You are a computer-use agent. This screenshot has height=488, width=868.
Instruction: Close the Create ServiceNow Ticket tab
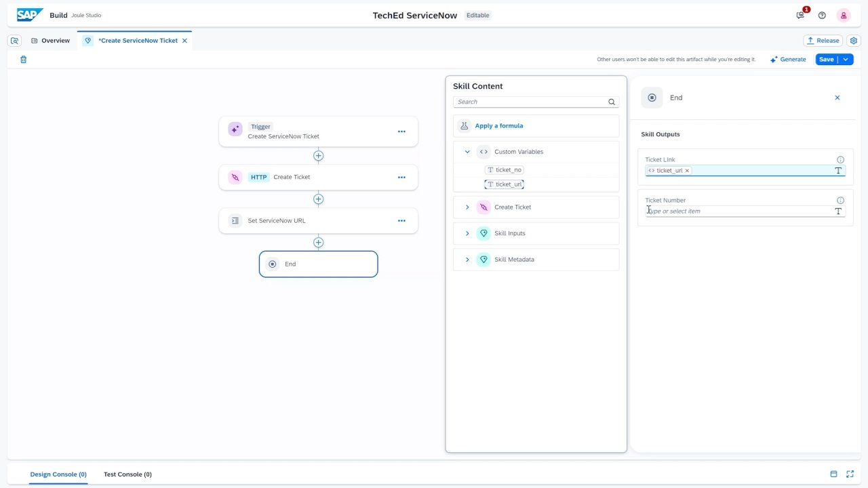pyautogui.click(x=184, y=41)
